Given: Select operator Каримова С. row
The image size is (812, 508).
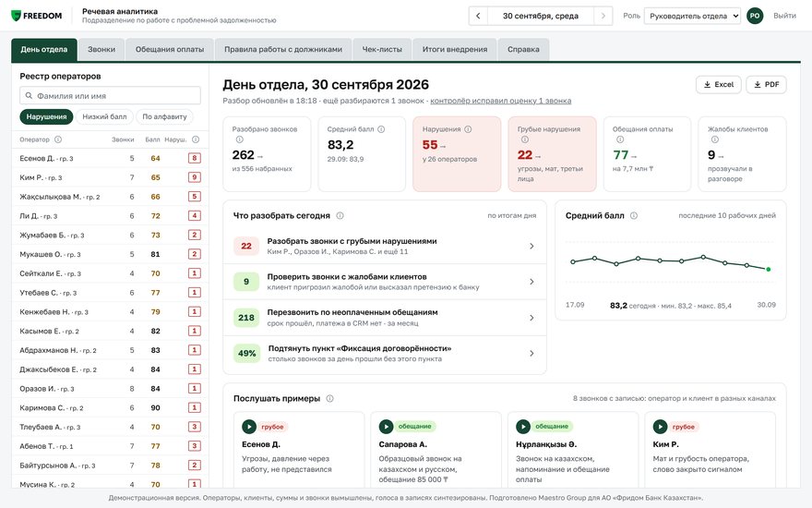Looking at the screenshot, I should 110,407.
